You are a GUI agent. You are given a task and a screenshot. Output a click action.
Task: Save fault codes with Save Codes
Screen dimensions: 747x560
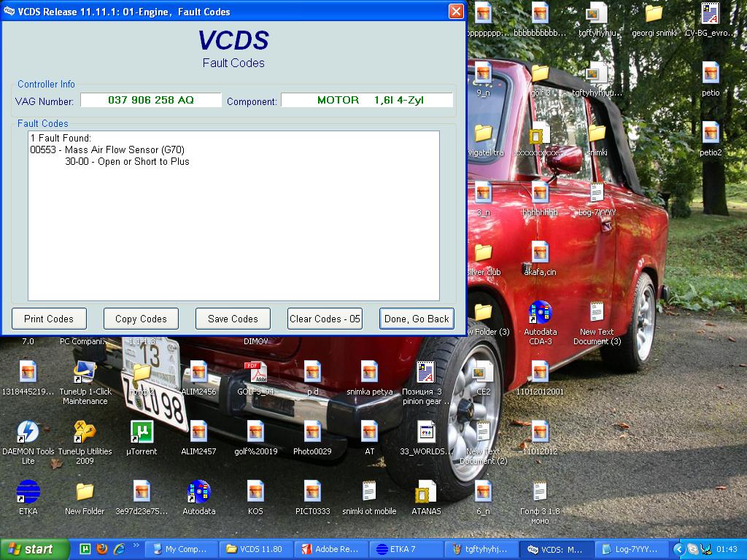click(x=233, y=319)
